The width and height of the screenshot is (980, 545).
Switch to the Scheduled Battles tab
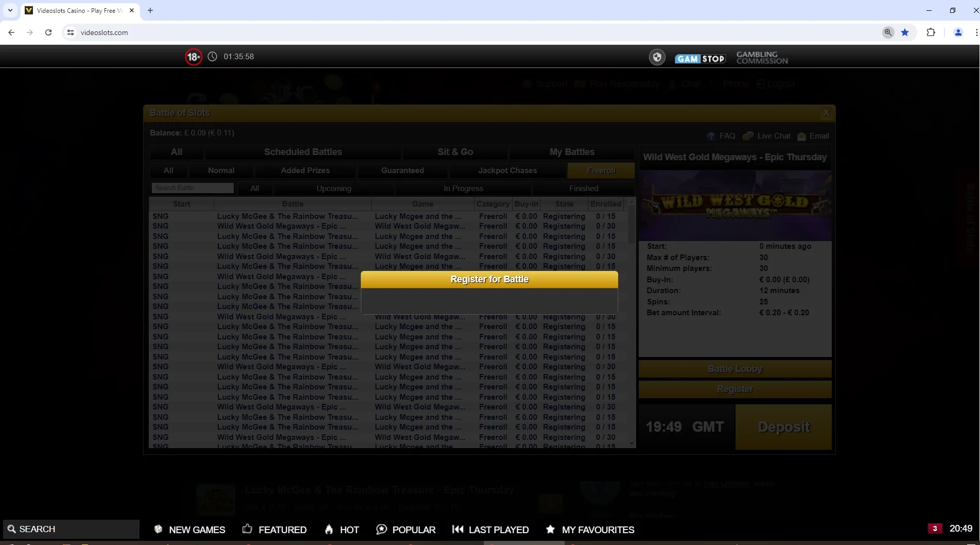[303, 152]
